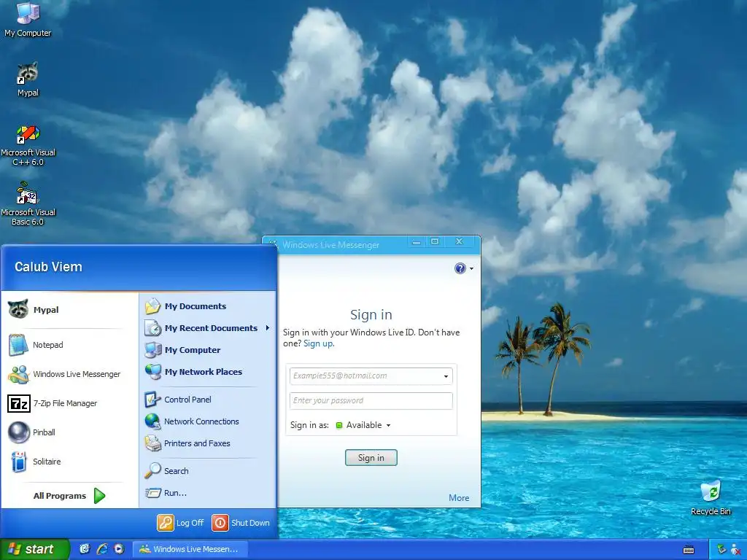Open My Computer in Start menu right pane
The image size is (747, 560).
click(207, 350)
